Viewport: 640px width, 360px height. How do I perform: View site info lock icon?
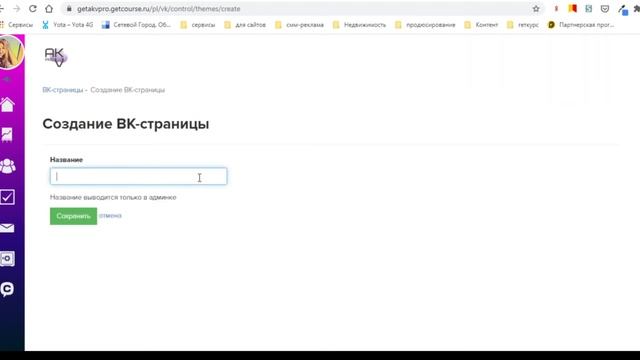point(69,9)
